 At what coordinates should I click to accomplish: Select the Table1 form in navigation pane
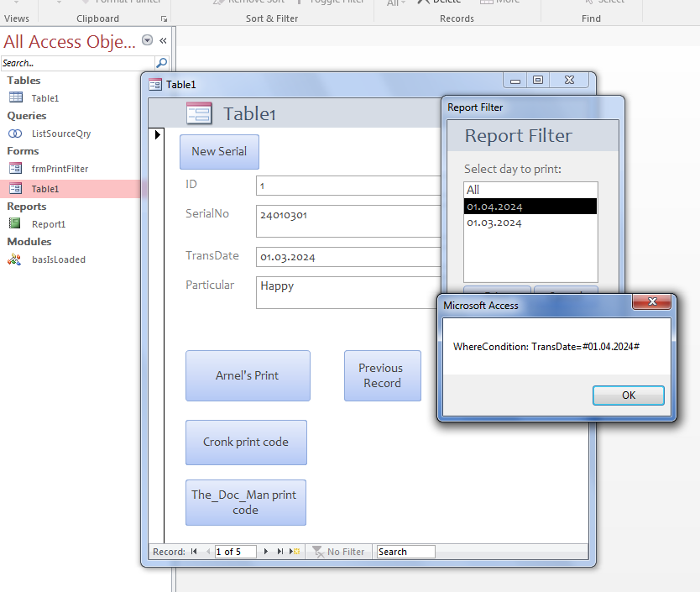[44, 189]
